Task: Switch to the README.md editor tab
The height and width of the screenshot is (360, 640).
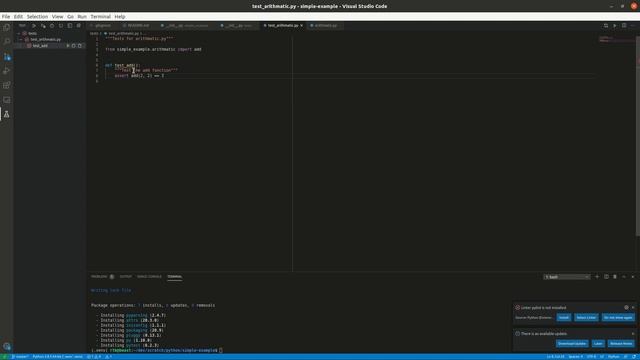Action: (x=138, y=25)
